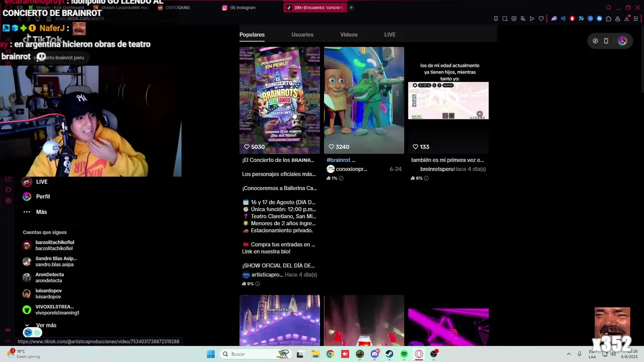Open Google Chrome from the taskbar

pos(330,354)
